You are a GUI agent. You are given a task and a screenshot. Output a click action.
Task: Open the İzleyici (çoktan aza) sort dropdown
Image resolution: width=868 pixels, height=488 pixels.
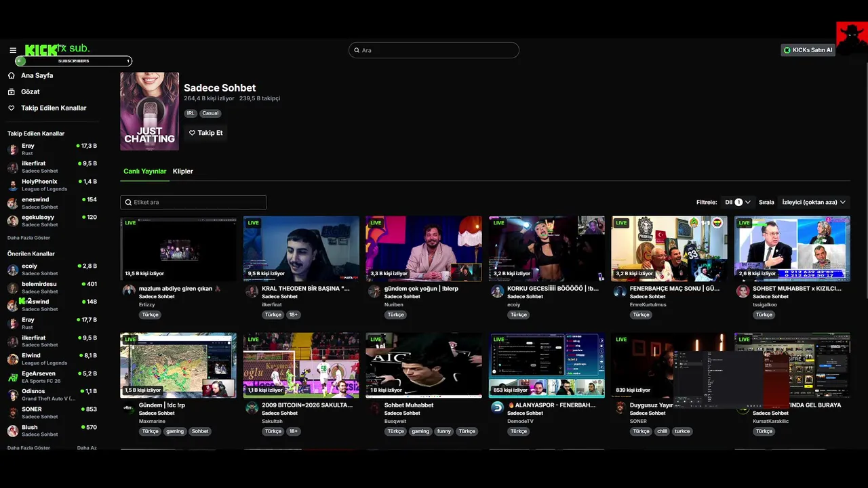pyautogui.click(x=814, y=202)
